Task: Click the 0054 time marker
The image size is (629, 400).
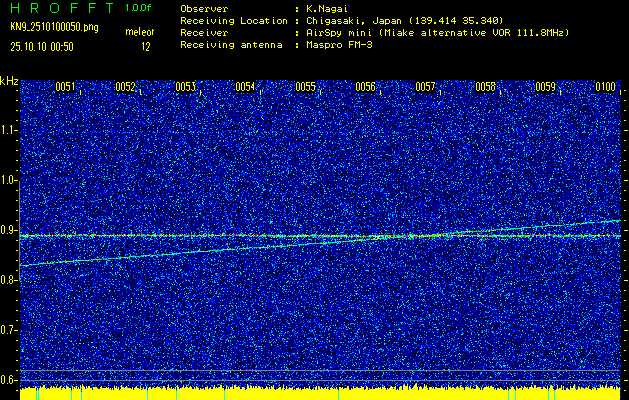Action: tap(245, 87)
